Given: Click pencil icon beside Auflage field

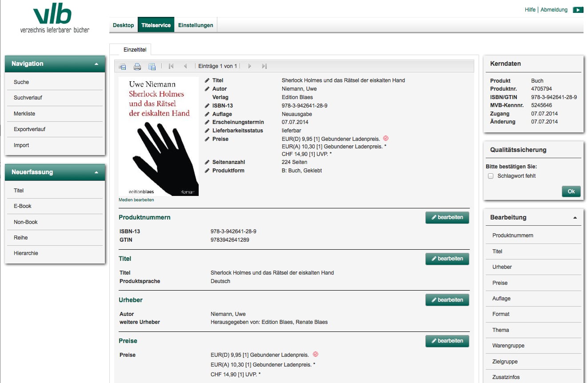Looking at the screenshot, I should [x=207, y=114].
